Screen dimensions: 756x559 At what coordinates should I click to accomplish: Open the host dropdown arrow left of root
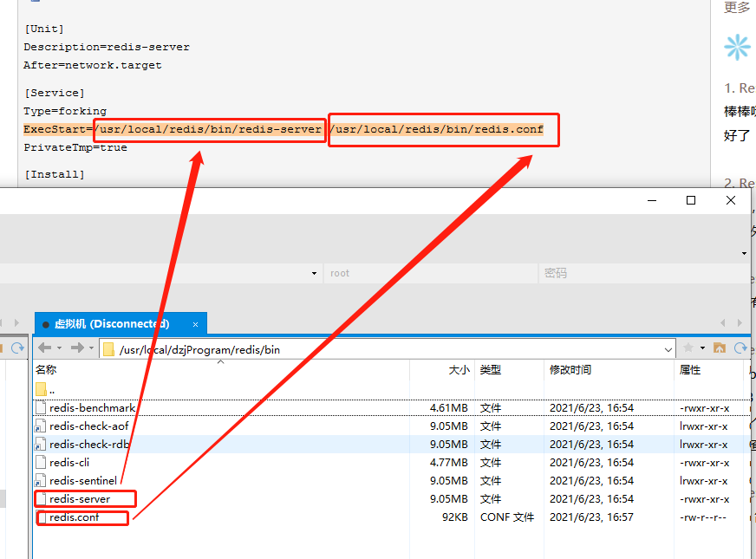[315, 273]
